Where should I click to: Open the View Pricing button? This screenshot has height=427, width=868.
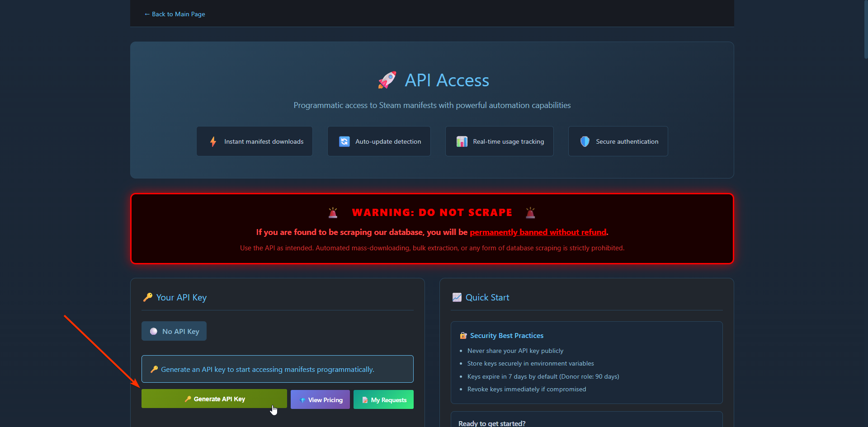click(x=320, y=400)
